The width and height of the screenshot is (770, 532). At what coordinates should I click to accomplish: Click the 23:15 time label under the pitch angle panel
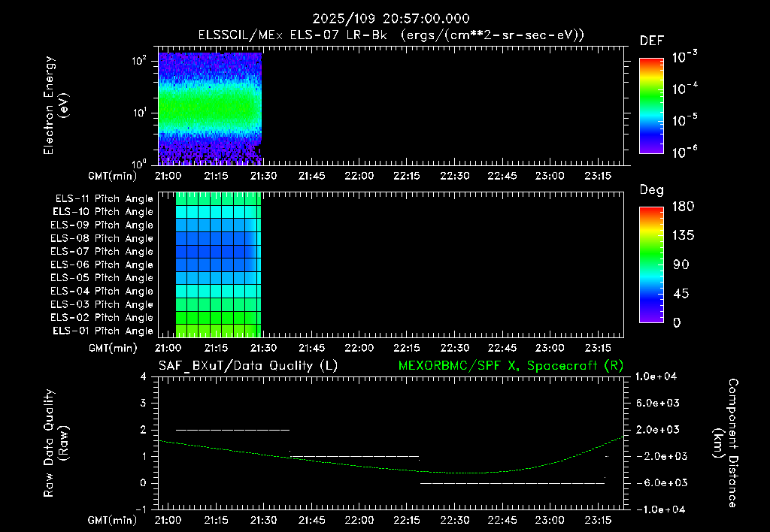pos(598,348)
